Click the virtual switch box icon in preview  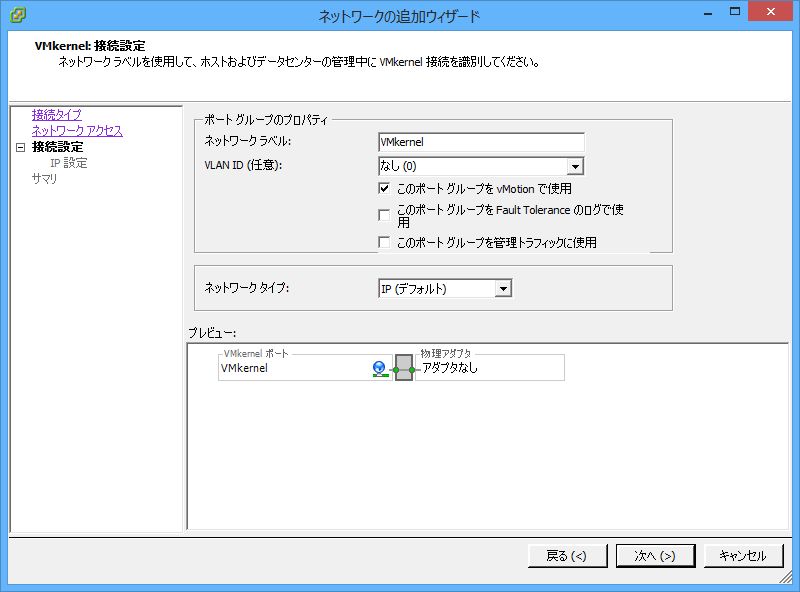(x=404, y=368)
